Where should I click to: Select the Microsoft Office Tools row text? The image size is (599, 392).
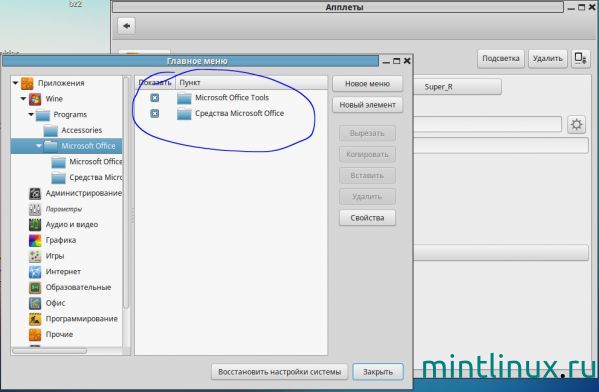coord(232,98)
